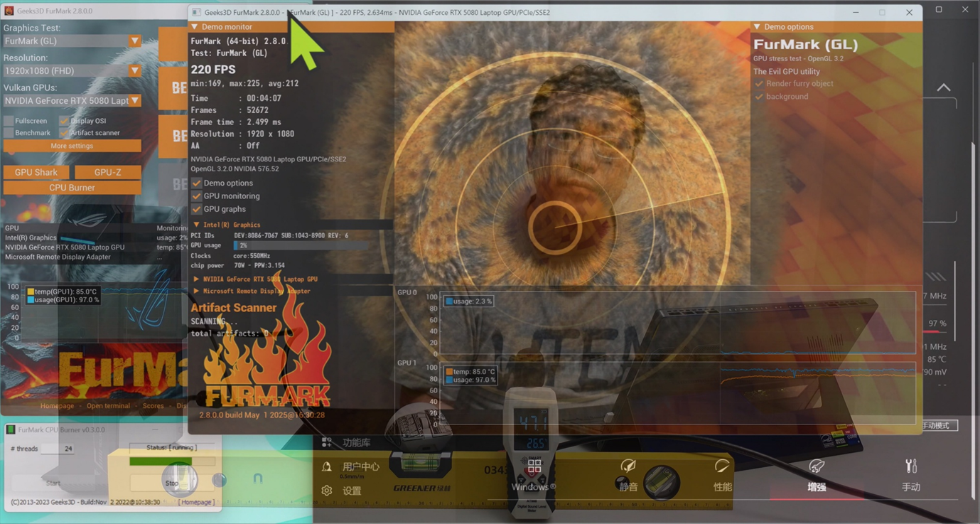Screen dimensions: 980x524
Task: Open the 功能库 feature library icon
Action: [x=327, y=442]
